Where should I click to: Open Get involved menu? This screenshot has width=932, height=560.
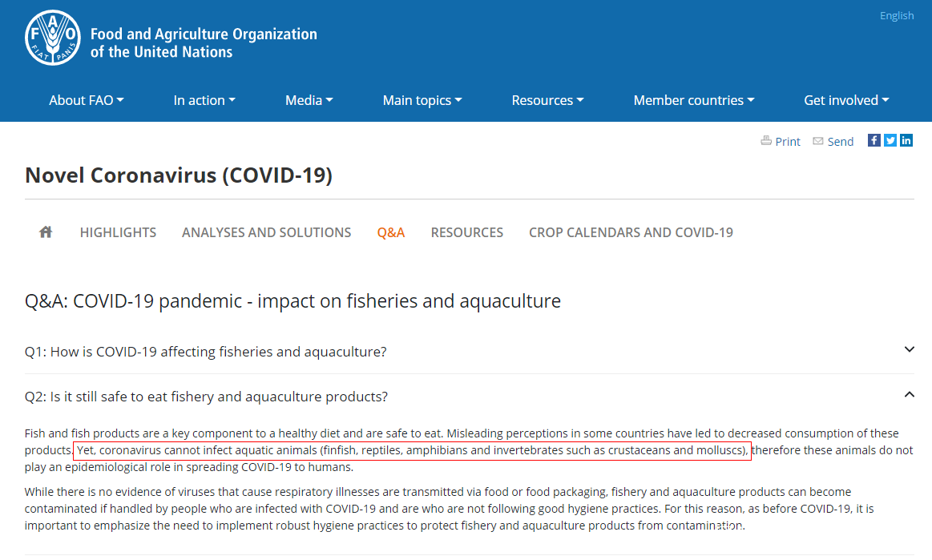point(846,100)
